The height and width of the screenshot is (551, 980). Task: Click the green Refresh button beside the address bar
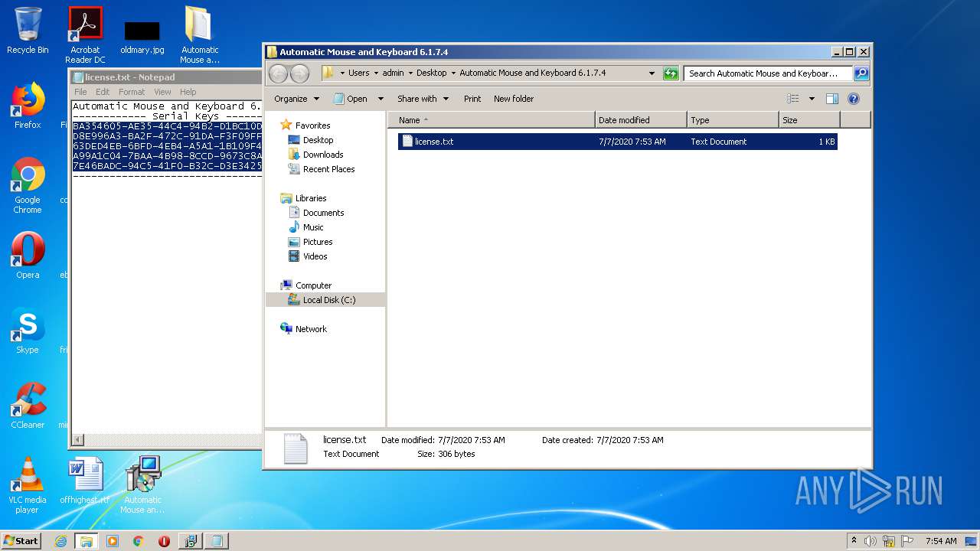(671, 73)
